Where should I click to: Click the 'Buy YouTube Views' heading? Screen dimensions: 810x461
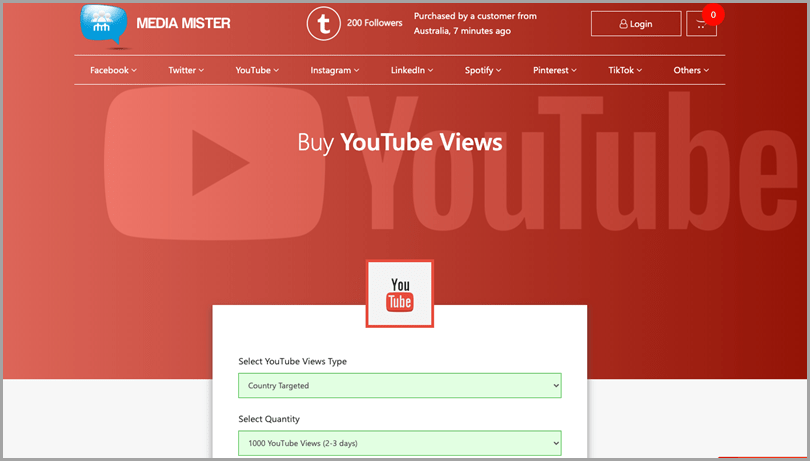coord(400,142)
